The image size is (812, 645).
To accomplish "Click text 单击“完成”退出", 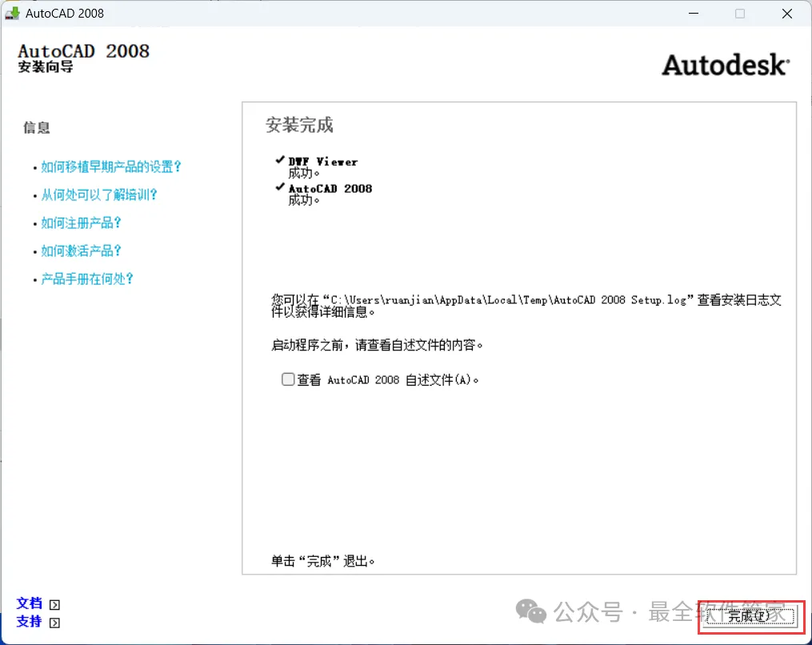I will 322,561.
